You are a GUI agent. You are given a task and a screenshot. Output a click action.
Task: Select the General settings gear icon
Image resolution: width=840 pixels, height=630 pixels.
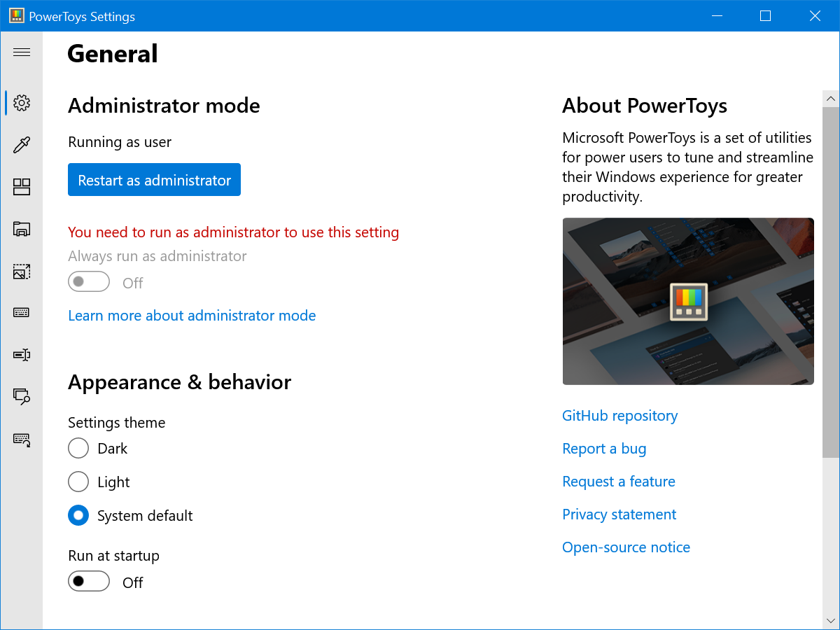pyautogui.click(x=22, y=103)
